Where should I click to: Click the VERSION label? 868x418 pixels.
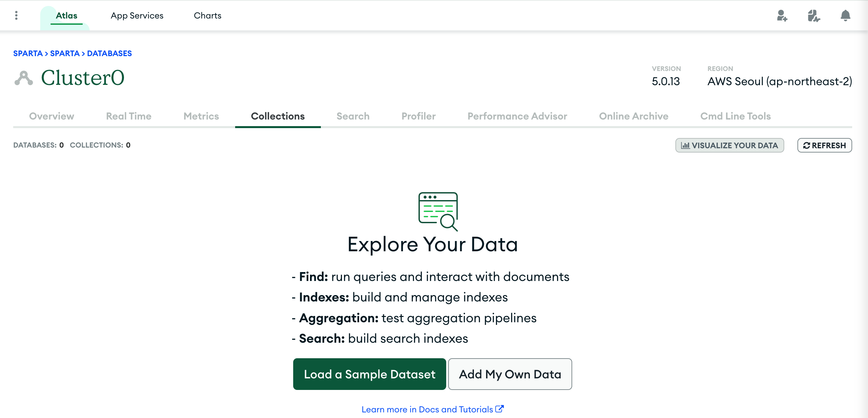[666, 68]
